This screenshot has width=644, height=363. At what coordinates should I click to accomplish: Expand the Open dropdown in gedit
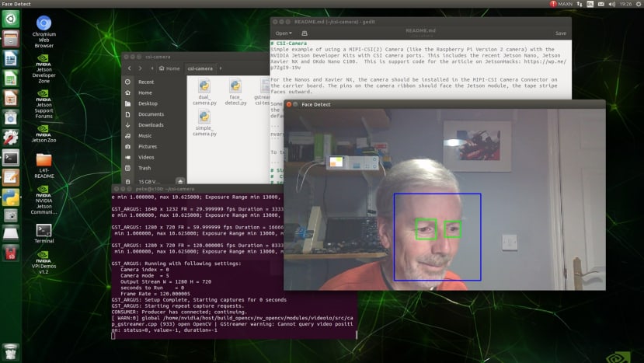(284, 33)
